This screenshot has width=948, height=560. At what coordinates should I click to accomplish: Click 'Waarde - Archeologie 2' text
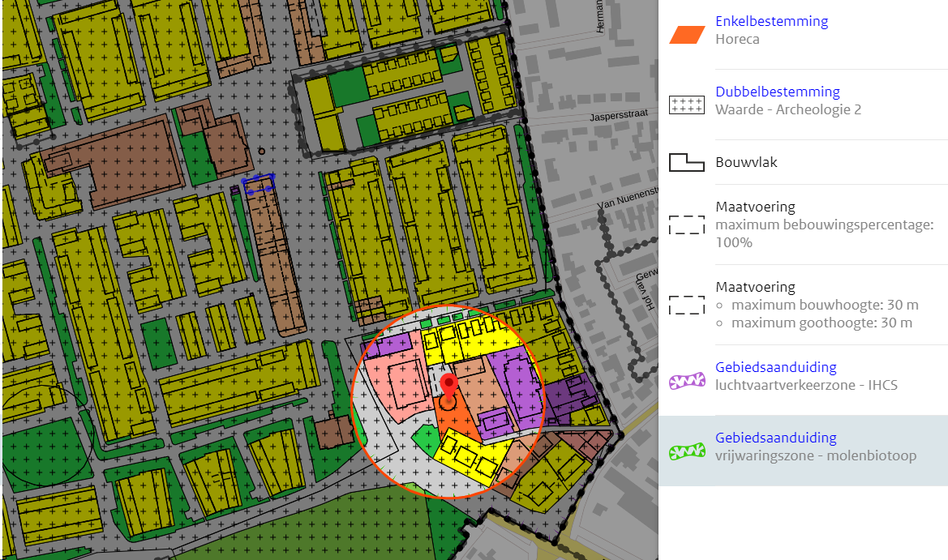pyautogui.click(x=787, y=110)
